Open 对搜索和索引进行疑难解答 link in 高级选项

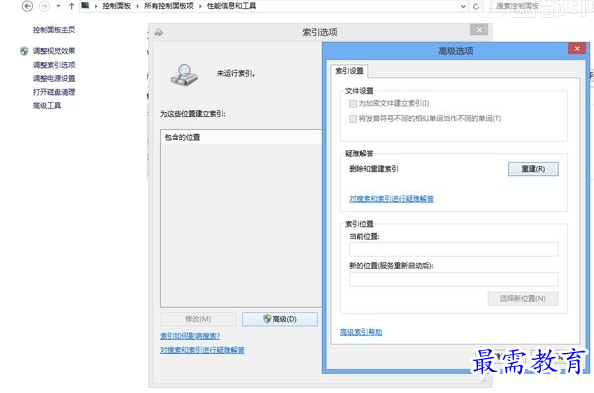[391, 199]
